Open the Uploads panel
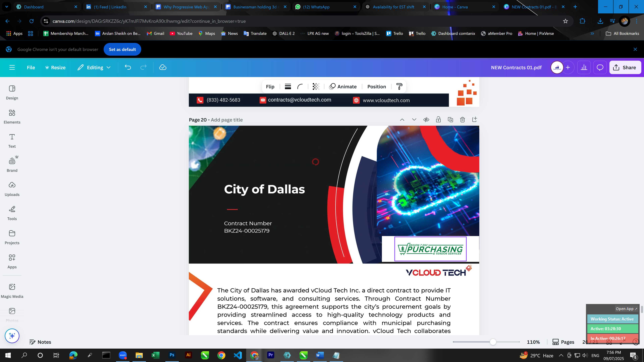Screen dimensions: 644x362 (12, 189)
